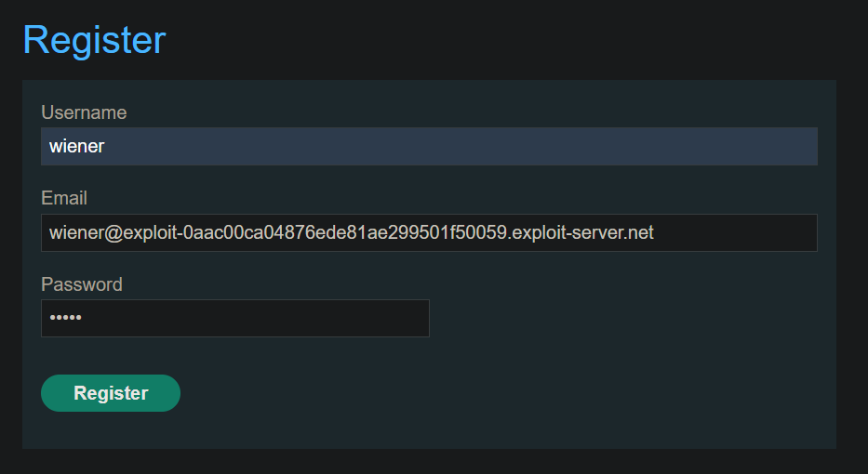Screen dimensions: 868x474
Task: Click the dark page background beside the heading
Action: 499,40
